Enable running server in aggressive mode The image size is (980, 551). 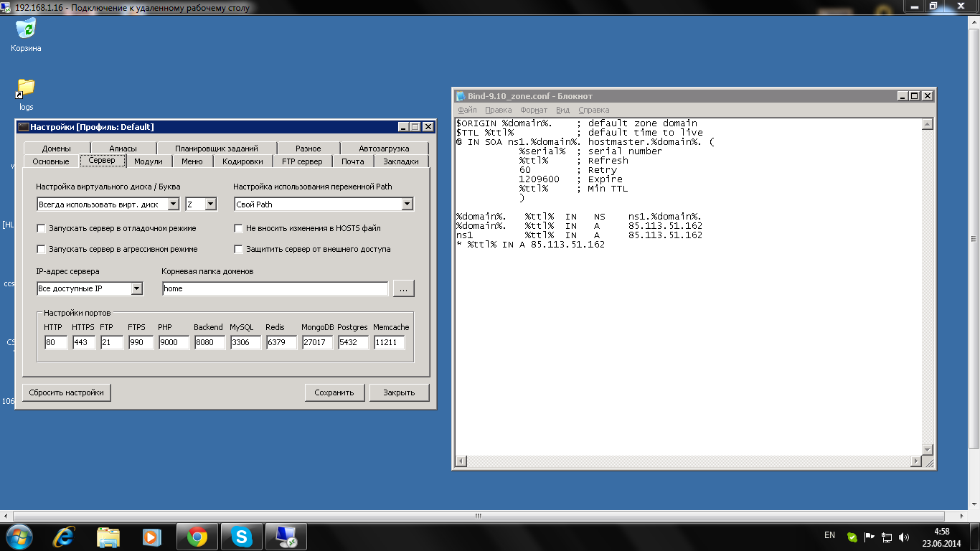(42, 249)
